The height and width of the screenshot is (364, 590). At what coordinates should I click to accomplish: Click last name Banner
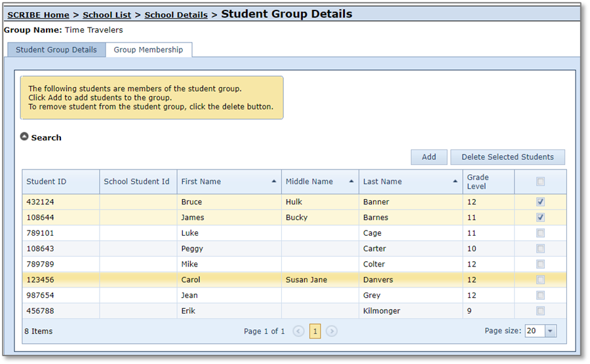click(376, 202)
